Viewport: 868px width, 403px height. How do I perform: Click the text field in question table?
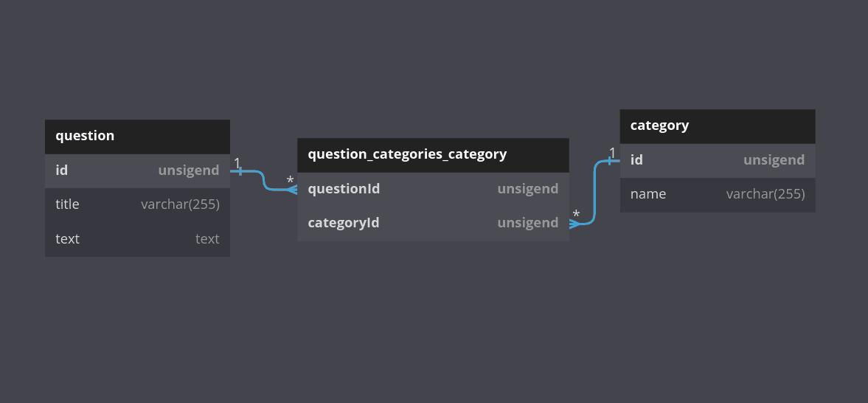point(67,239)
